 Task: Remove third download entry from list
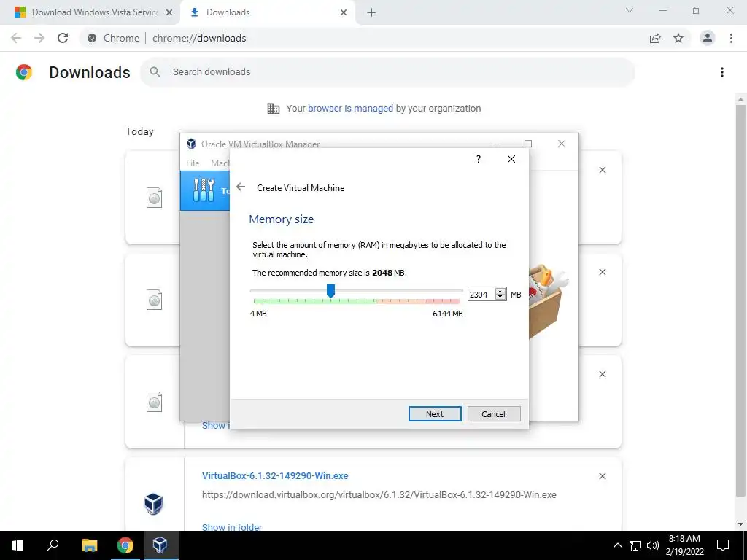602,374
